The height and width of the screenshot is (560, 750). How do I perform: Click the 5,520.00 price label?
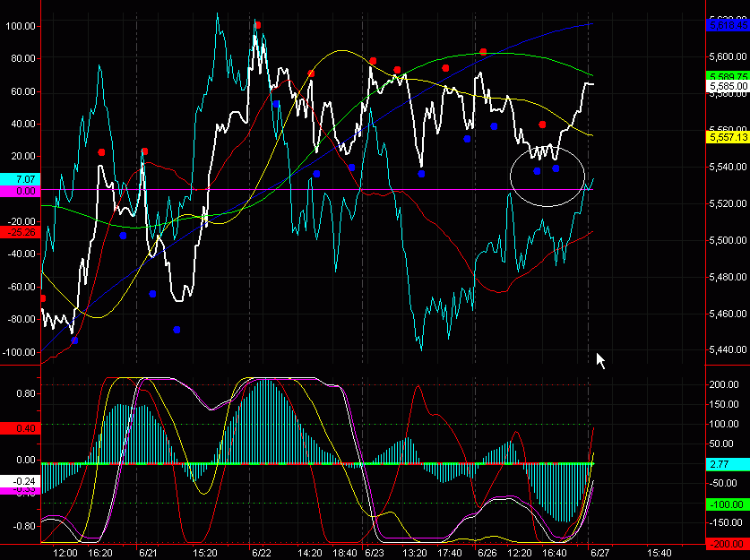click(x=728, y=203)
